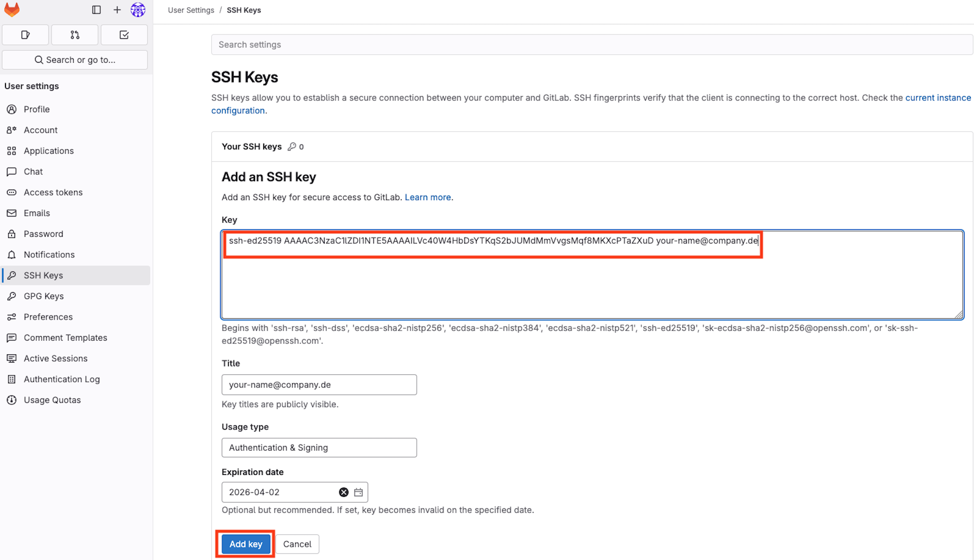Screen dimensions: 974x560
Task: Open the Access tokens settings page
Action: [x=53, y=192]
